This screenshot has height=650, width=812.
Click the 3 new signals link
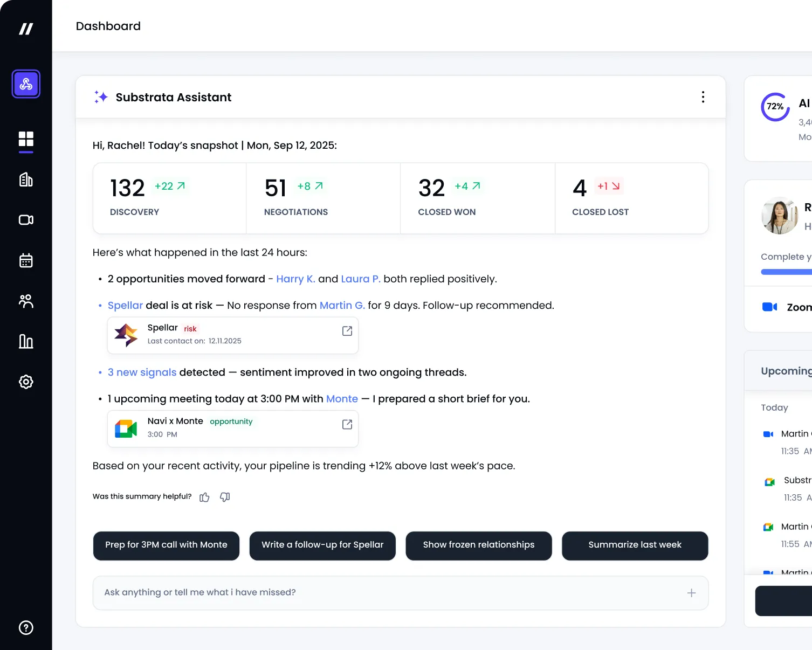142,372
